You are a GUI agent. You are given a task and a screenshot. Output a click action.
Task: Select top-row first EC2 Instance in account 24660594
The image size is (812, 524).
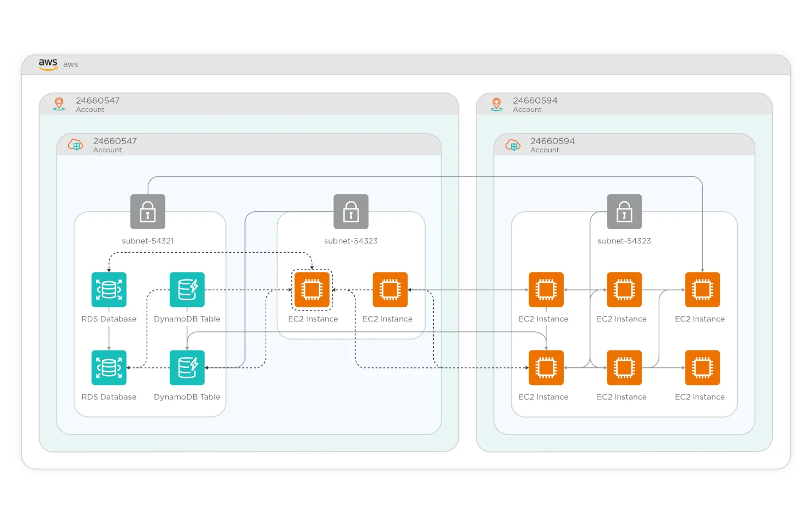pos(546,290)
